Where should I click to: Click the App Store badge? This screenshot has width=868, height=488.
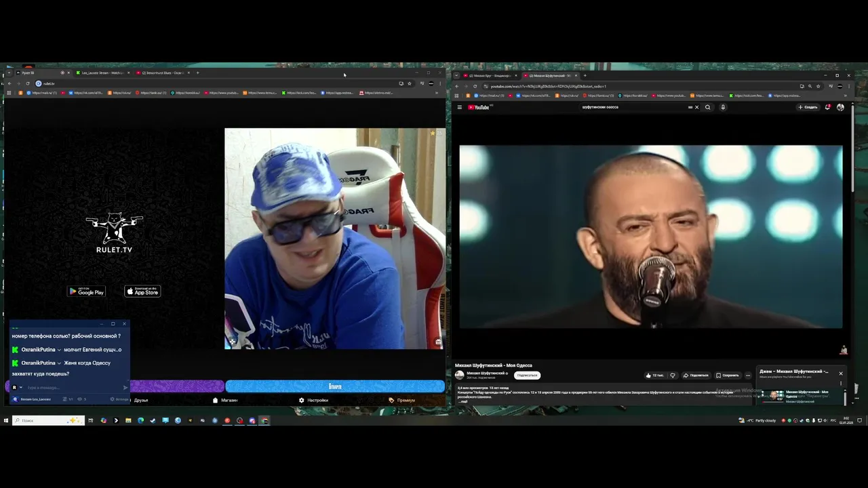142,291
